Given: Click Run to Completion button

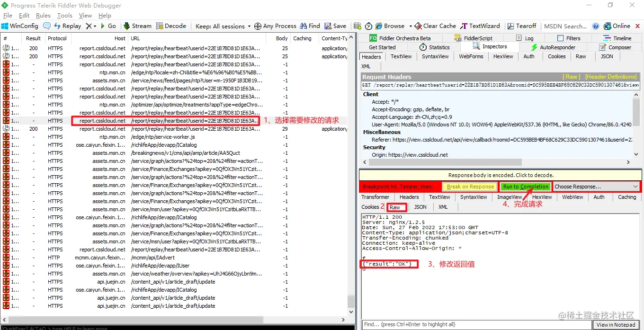Looking at the screenshot, I should (526, 187).
